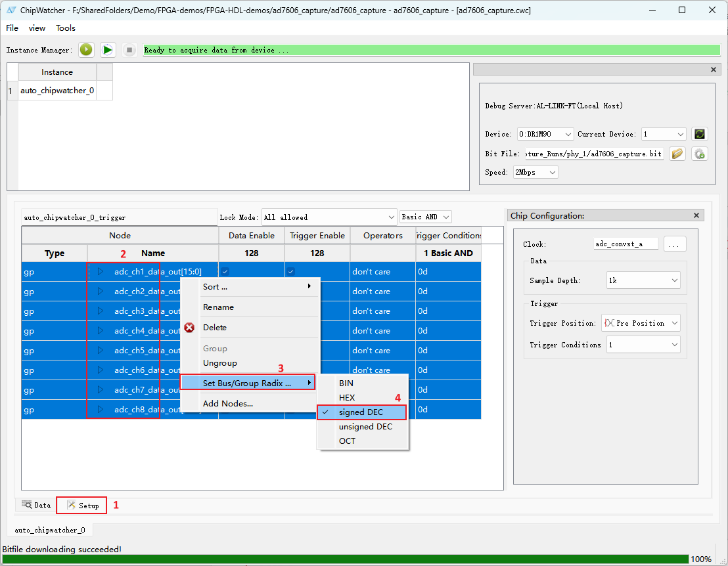Click the refresh device icon
728x566 pixels.
700,134
